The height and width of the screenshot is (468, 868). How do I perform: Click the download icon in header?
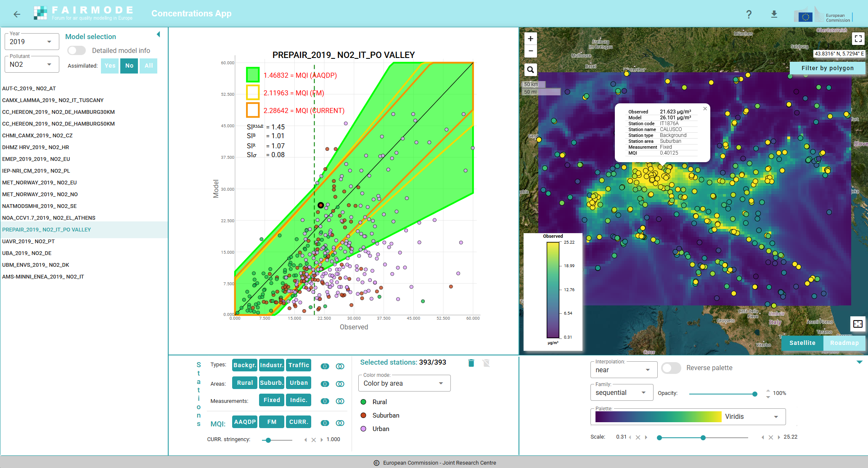(x=774, y=14)
